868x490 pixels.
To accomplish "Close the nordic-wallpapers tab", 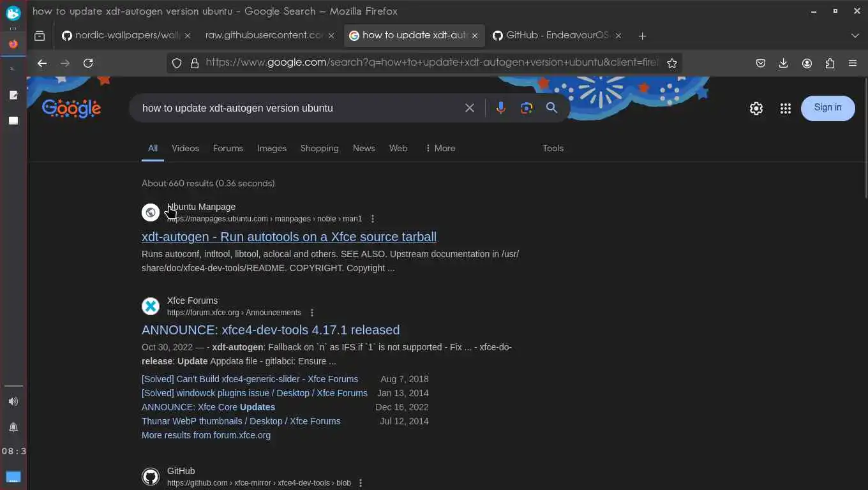I will click(x=188, y=36).
